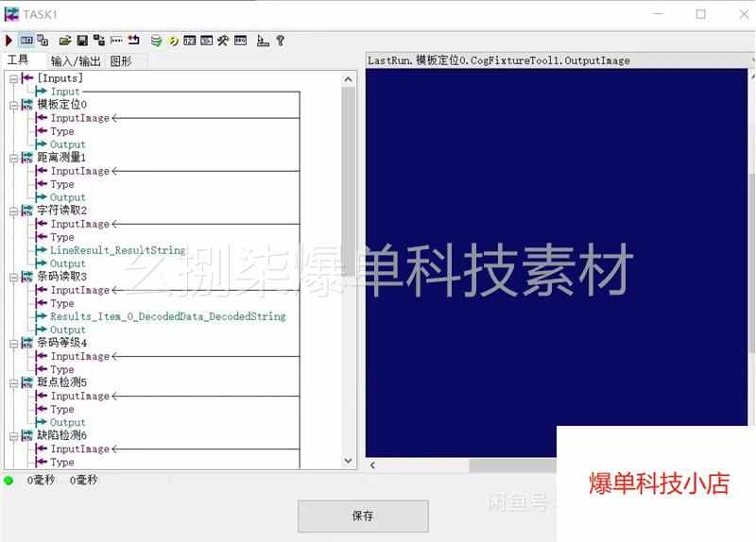Switch to the 输入/输出 tab
This screenshot has width=756, height=542.
click(76, 61)
